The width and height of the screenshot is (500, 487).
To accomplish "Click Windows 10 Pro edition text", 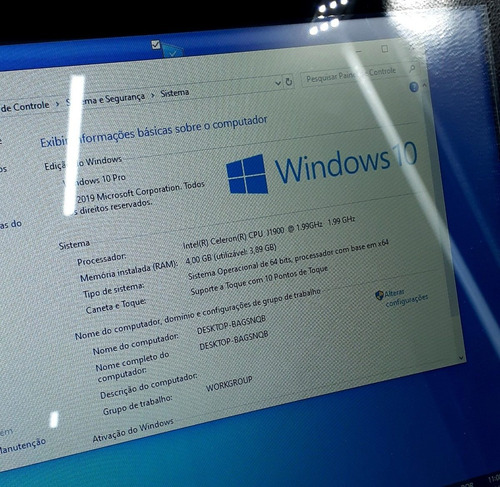I will (94, 180).
